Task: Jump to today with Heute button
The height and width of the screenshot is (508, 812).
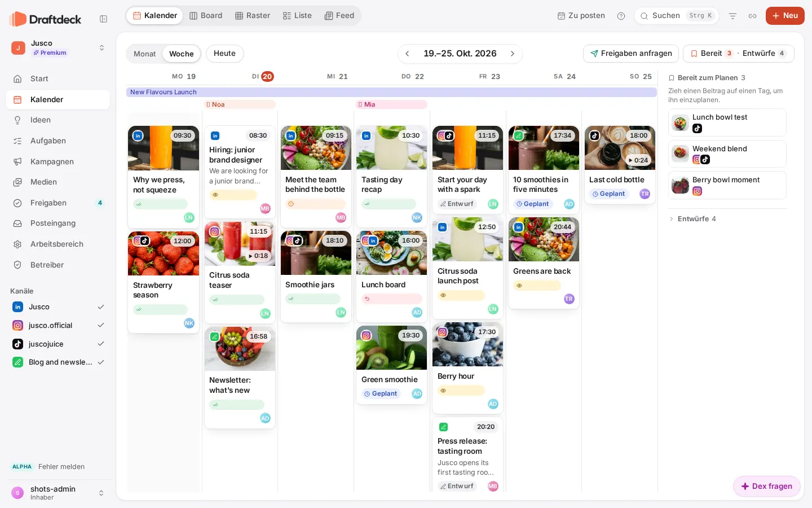Action: pyautogui.click(x=225, y=54)
